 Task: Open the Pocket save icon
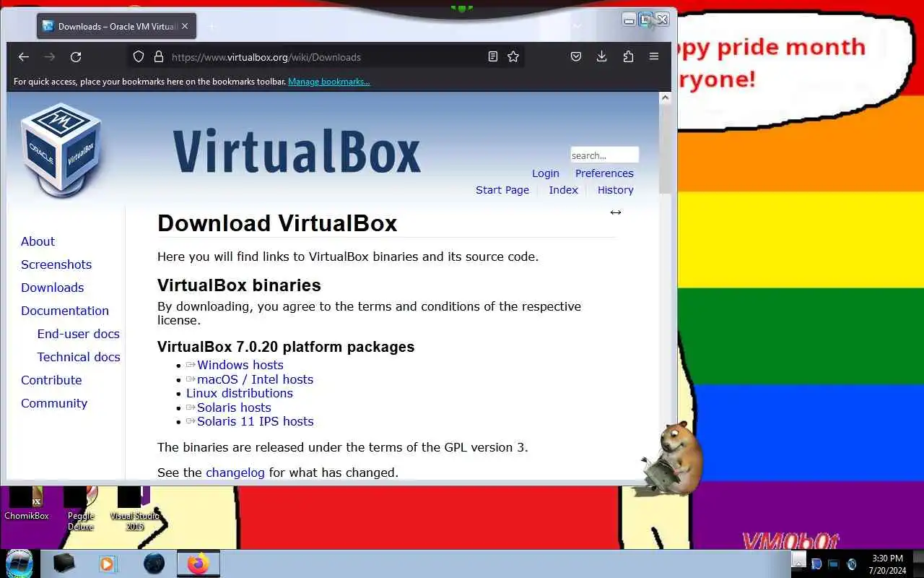[576, 56]
